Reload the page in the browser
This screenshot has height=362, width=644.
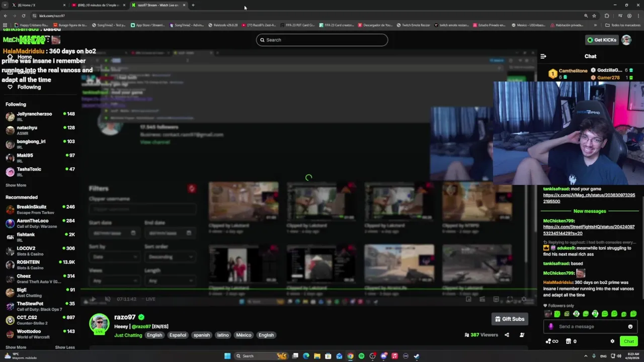click(23, 16)
